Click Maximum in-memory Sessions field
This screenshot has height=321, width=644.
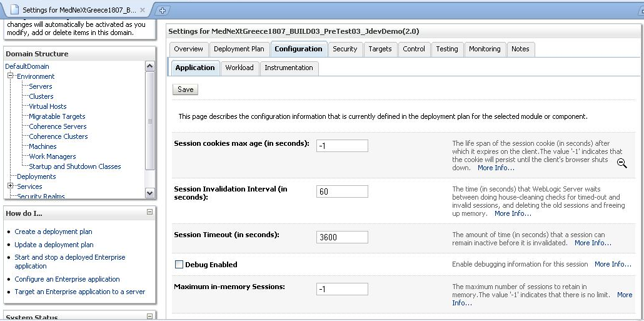click(x=342, y=289)
